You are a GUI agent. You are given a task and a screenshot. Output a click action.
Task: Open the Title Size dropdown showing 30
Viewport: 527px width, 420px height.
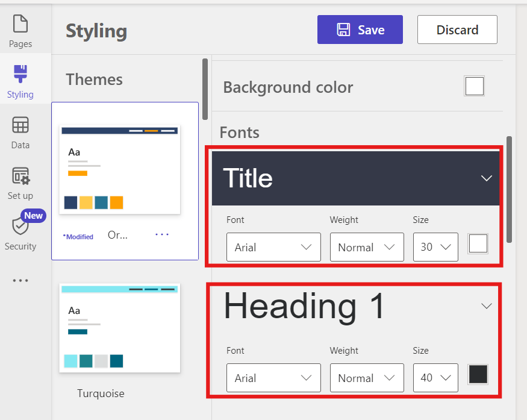pyautogui.click(x=435, y=247)
